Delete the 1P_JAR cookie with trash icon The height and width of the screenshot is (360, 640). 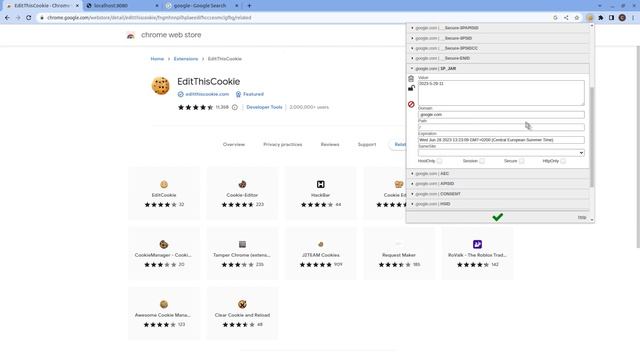coord(411,78)
